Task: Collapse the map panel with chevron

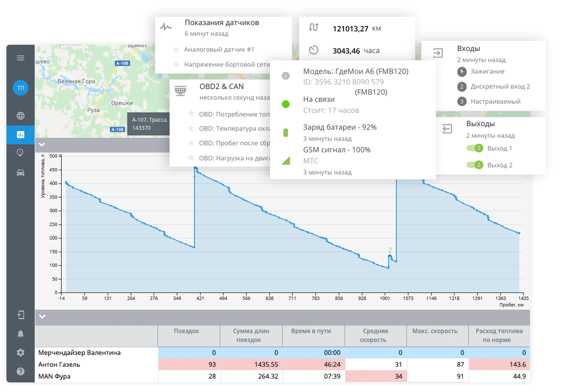Action: (x=42, y=145)
